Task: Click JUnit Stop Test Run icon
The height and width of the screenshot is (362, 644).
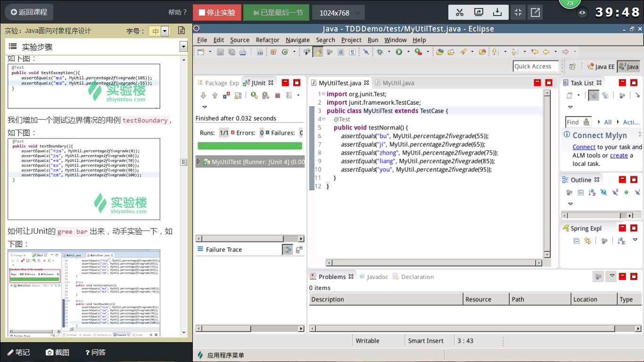Action: pos(277,95)
